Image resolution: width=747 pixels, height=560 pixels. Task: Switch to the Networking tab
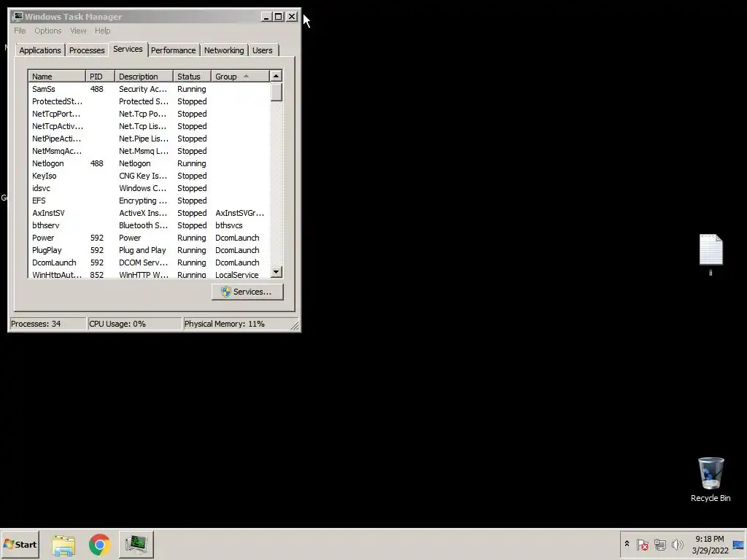[x=224, y=50]
